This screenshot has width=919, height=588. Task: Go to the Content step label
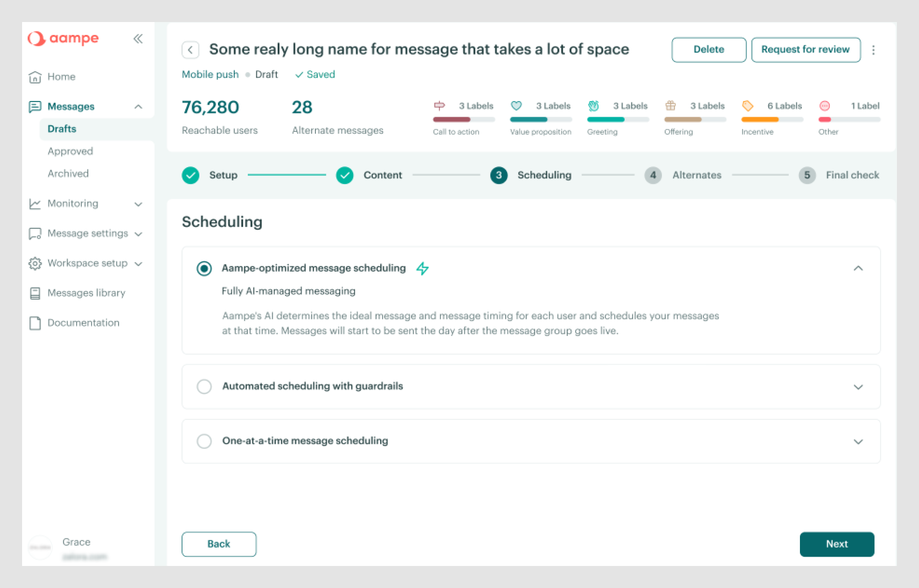[x=383, y=175]
